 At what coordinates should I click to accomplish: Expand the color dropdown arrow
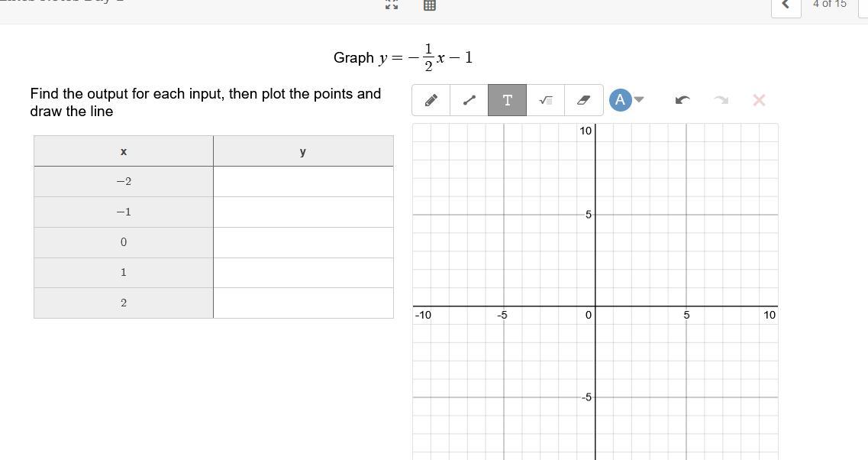pos(640,100)
